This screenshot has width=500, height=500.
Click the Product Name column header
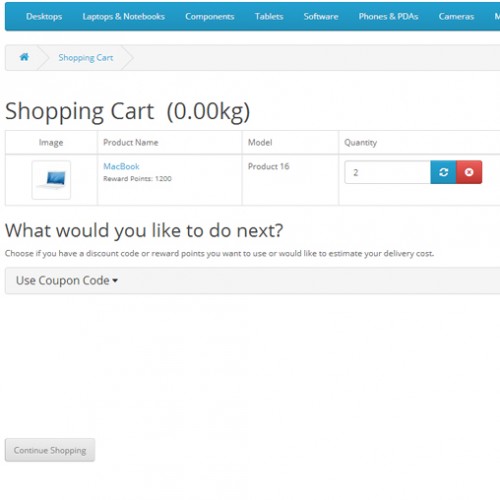(131, 142)
